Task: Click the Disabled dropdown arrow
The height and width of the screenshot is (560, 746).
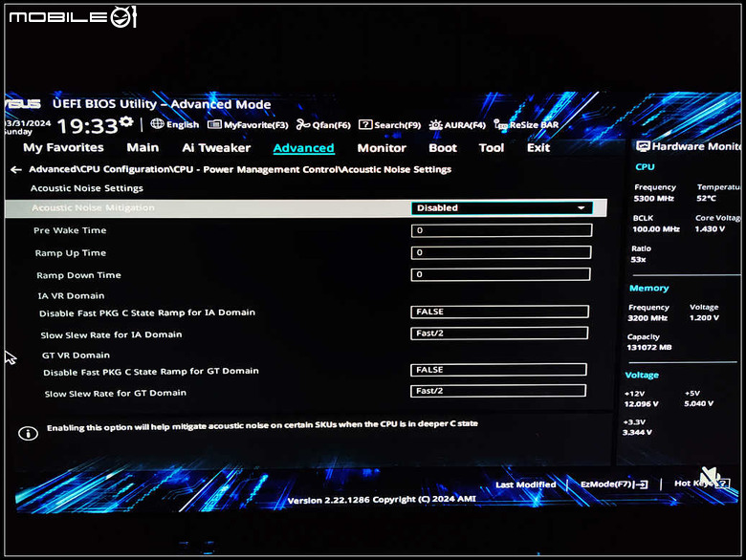Action: [x=581, y=207]
